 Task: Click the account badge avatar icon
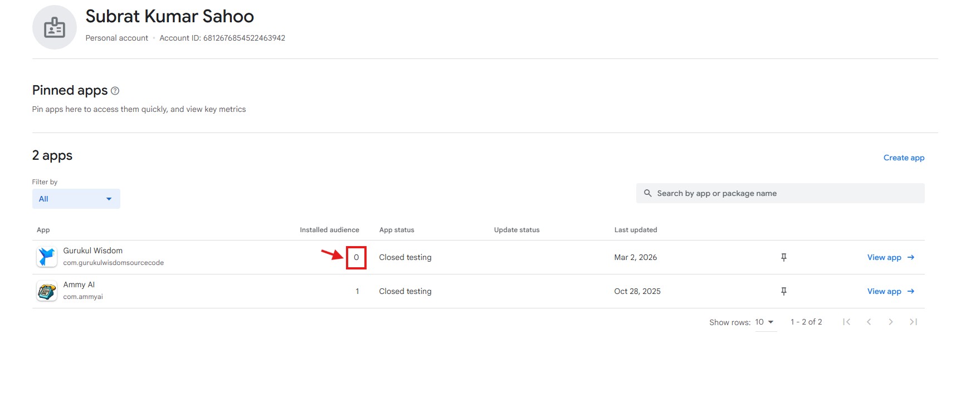click(x=55, y=27)
